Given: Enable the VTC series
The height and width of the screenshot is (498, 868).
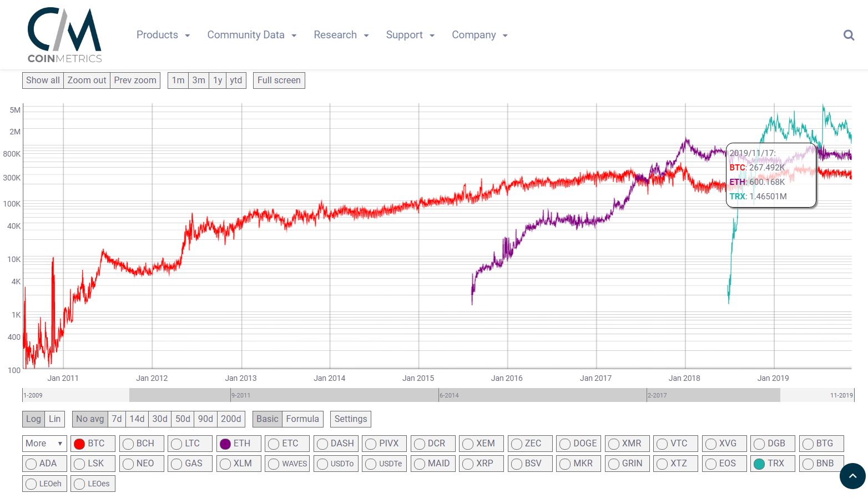Looking at the screenshot, I should (675, 444).
